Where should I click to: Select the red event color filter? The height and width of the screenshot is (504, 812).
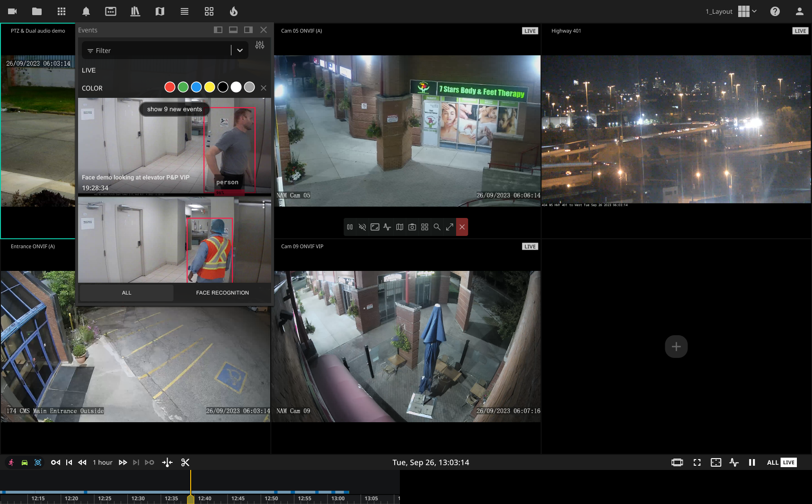(x=170, y=87)
